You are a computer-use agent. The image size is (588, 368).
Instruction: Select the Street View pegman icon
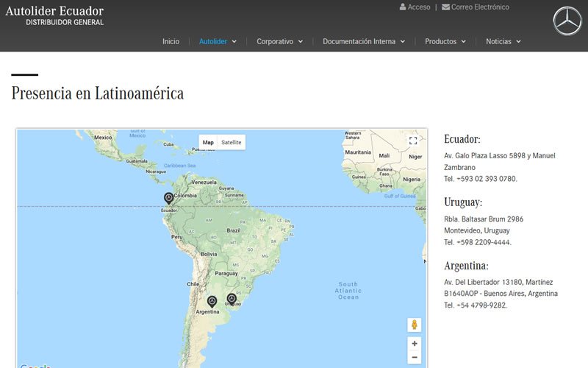(415, 325)
